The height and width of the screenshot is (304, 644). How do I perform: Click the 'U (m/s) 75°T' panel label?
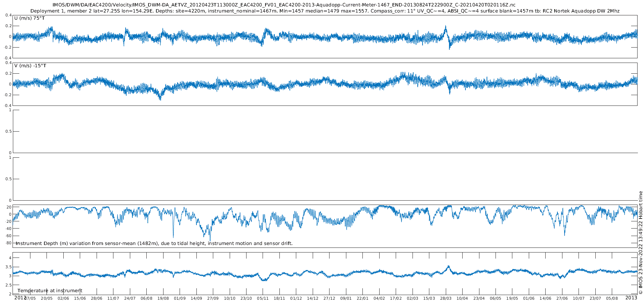tap(30, 18)
